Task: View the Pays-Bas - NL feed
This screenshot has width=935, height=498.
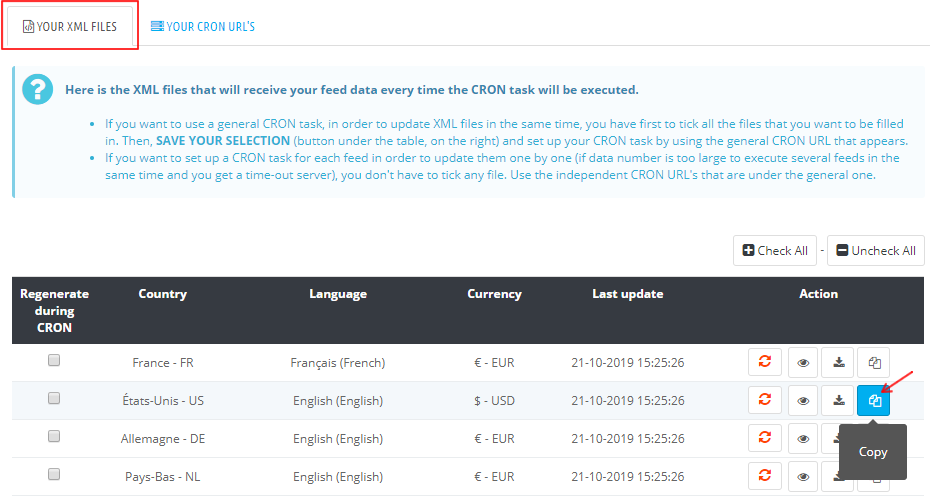Action: 802,476
